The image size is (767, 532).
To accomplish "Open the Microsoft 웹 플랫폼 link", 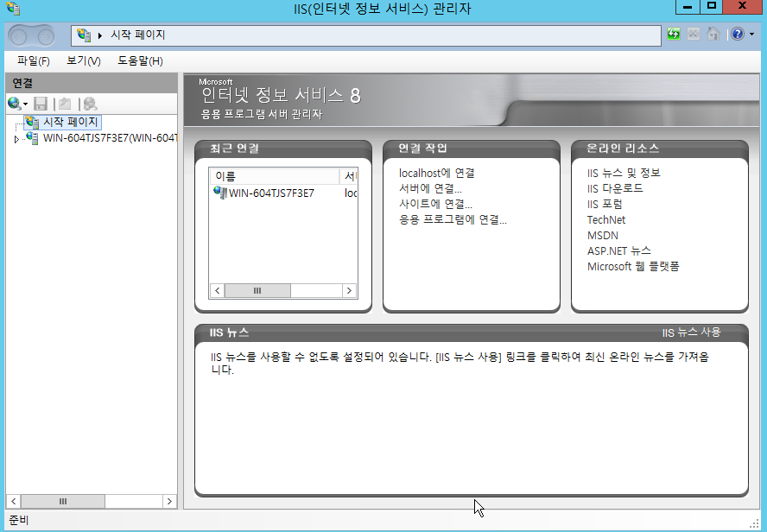I will coord(633,267).
